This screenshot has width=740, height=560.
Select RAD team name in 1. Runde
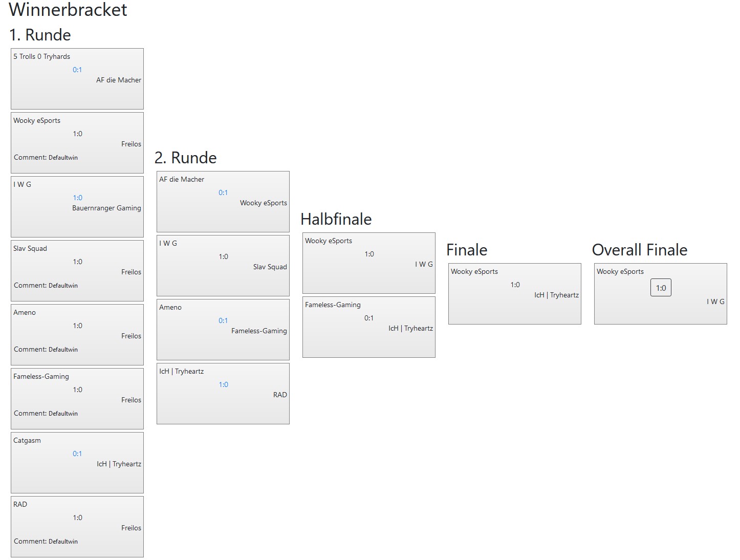pos(20,504)
